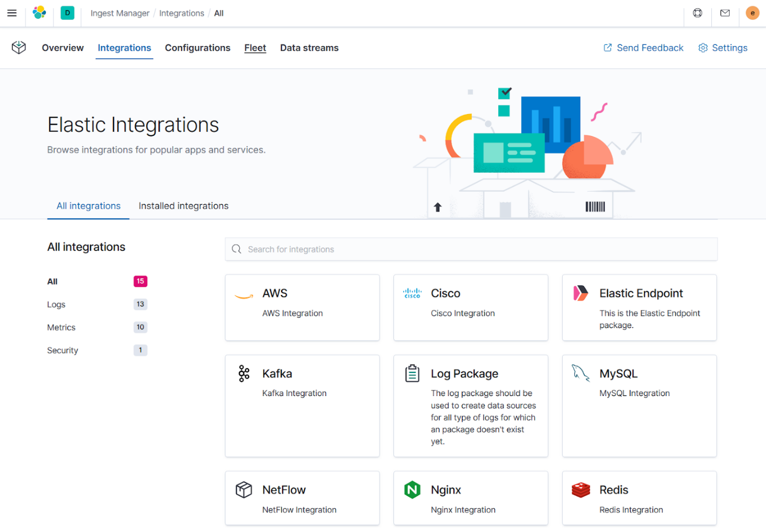Click the Search for integrations field
The width and height of the screenshot is (766, 532).
[471, 249]
